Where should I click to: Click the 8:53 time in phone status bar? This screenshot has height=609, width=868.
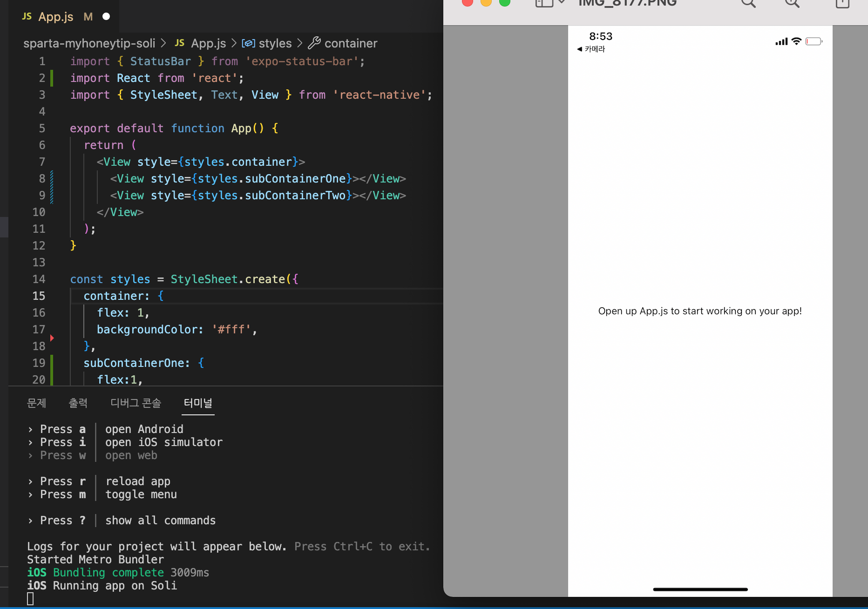click(x=601, y=36)
